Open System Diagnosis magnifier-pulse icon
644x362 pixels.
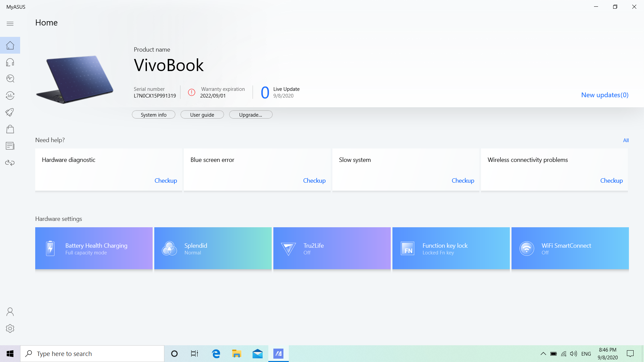pos(10,78)
